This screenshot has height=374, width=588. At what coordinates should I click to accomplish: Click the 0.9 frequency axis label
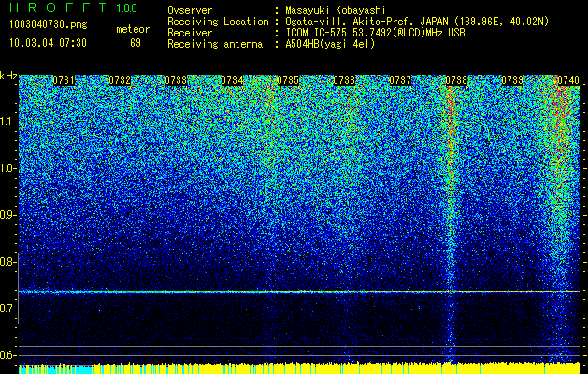[x=7, y=215]
